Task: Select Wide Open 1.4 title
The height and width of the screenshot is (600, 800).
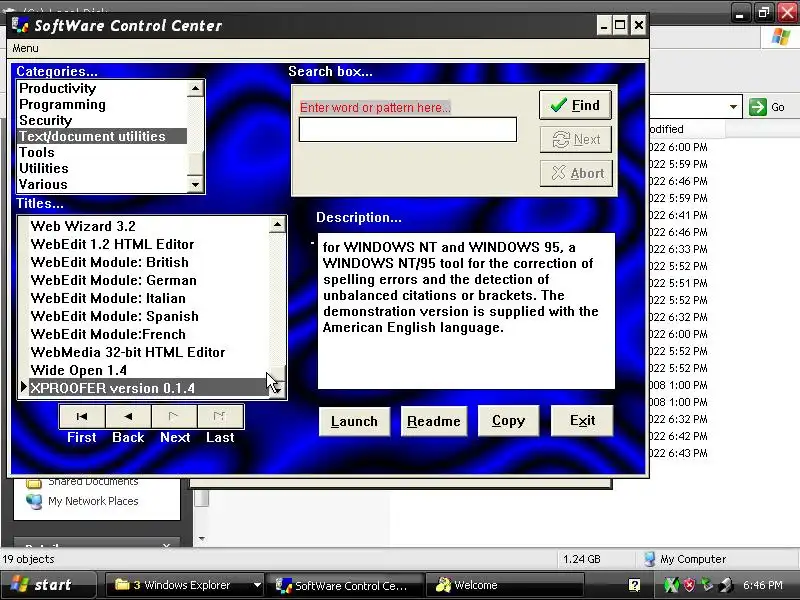Action: point(148,370)
